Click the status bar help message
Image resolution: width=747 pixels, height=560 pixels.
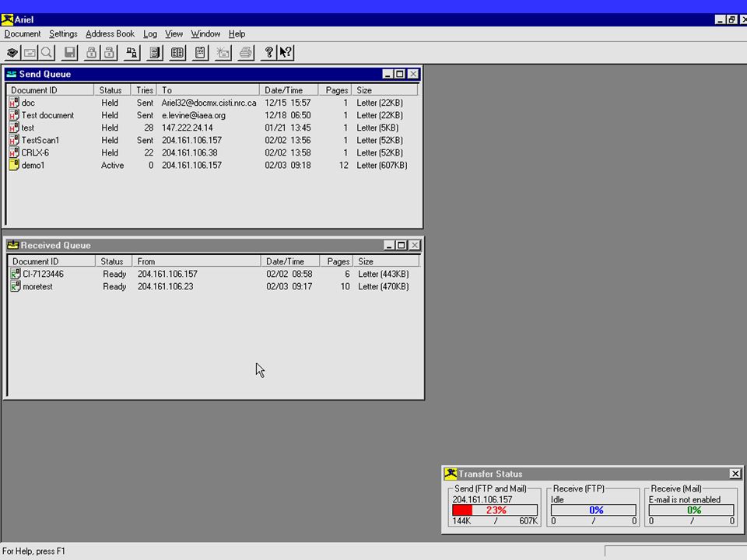tap(33, 551)
